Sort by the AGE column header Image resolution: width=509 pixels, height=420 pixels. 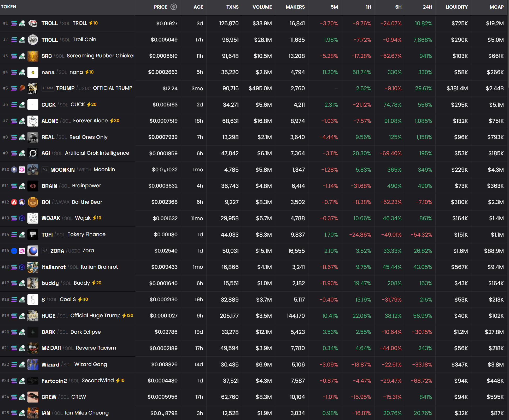pos(198,7)
